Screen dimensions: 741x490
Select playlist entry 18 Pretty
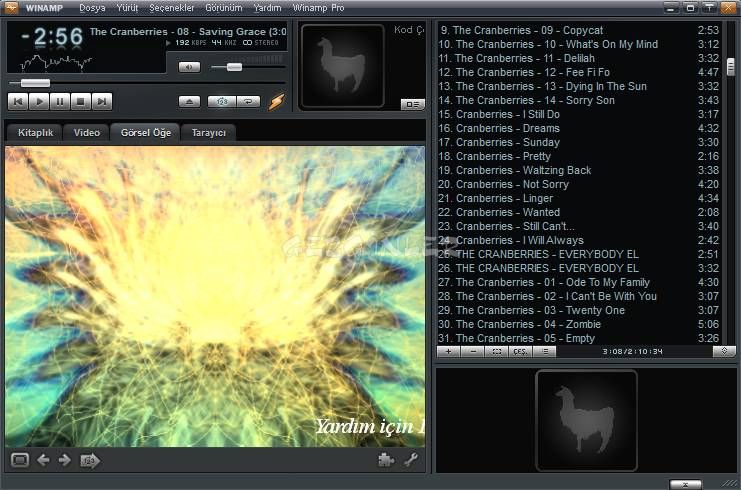tap(579, 156)
